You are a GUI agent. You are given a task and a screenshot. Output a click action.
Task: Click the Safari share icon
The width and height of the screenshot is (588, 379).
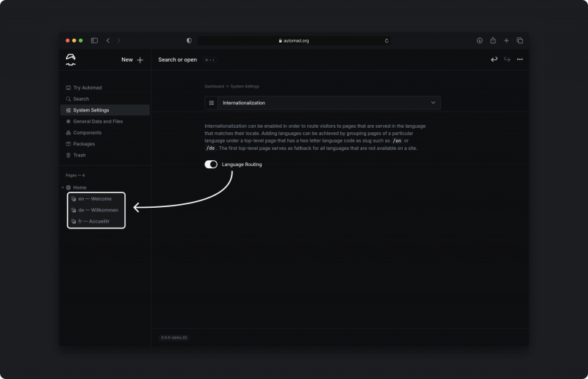coord(493,40)
